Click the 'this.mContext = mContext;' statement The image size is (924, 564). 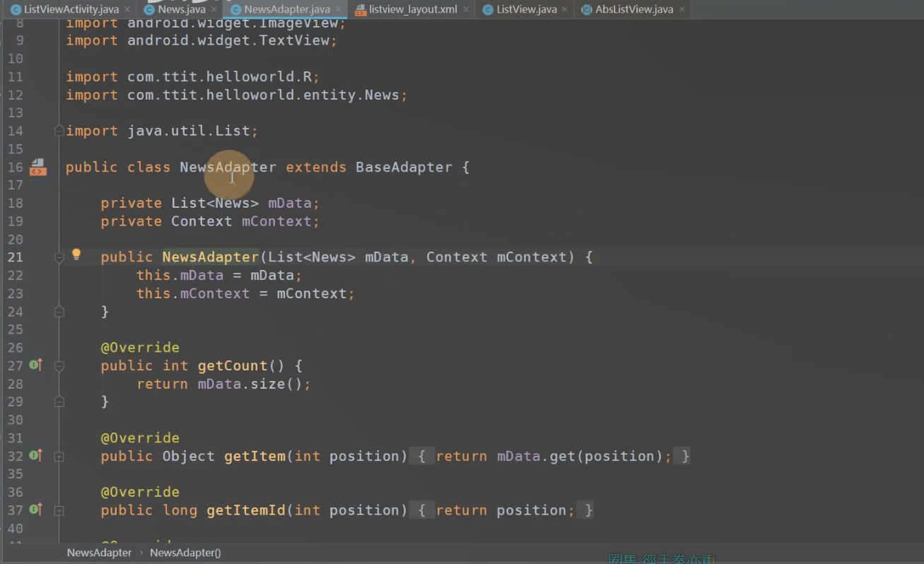[245, 293]
